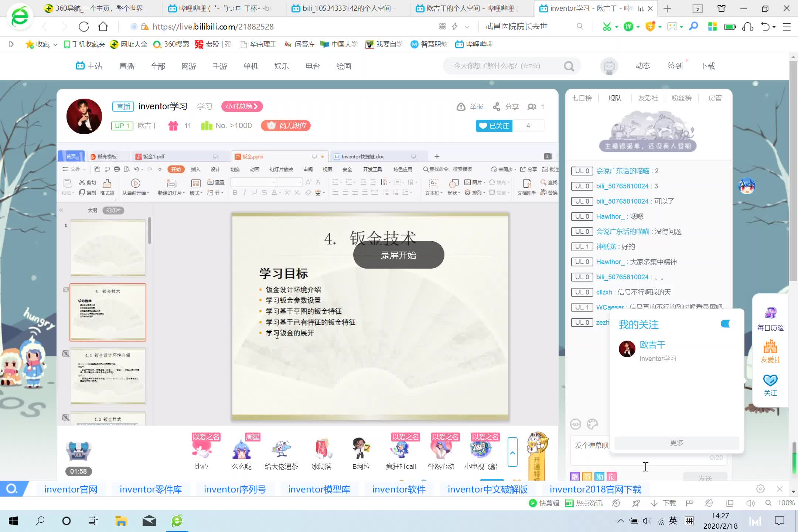Image resolution: width=798 pixels, height=532 pixels.
Task: Open the 友爱社 sidebar icon
Action: [770, 351]
